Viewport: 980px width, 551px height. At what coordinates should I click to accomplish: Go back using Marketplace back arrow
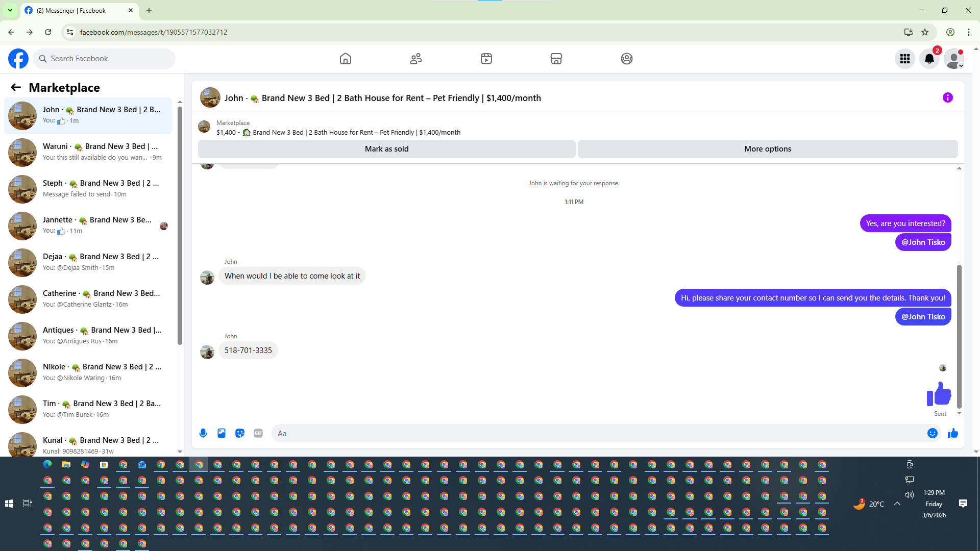16,87
